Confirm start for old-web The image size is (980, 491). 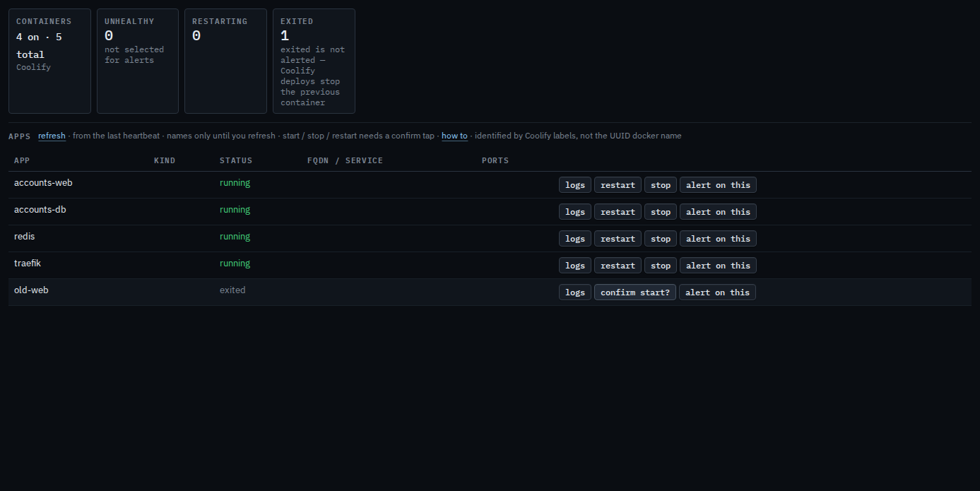(635, 292)
